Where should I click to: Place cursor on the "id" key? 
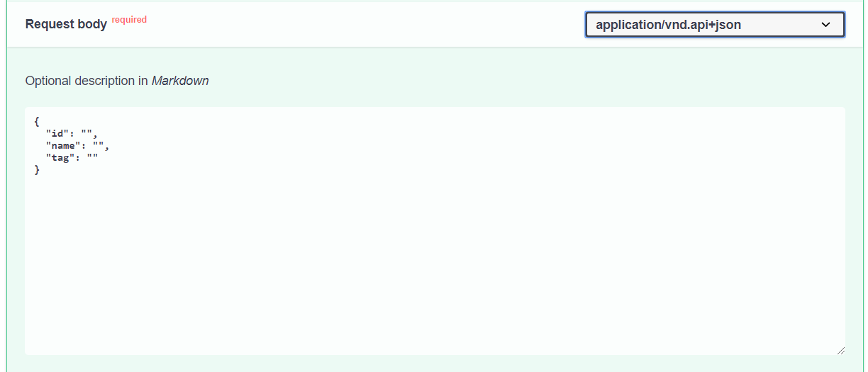tap(57, 134)
